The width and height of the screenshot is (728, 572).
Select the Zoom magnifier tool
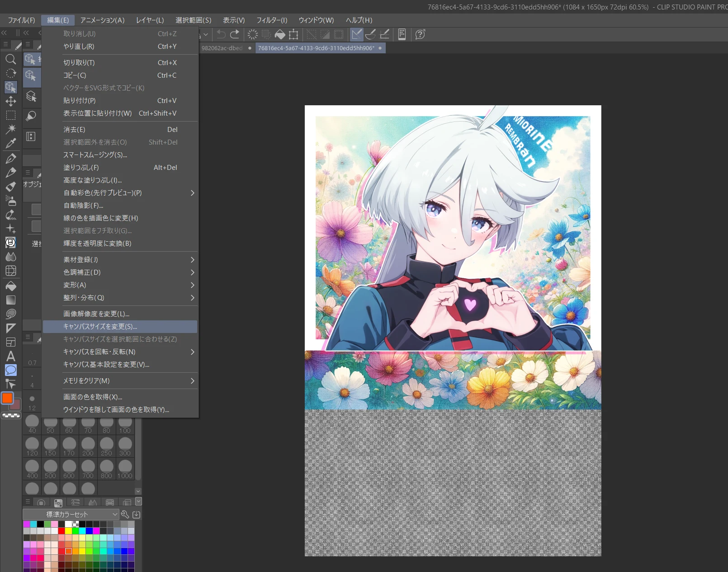coord(11,59)
